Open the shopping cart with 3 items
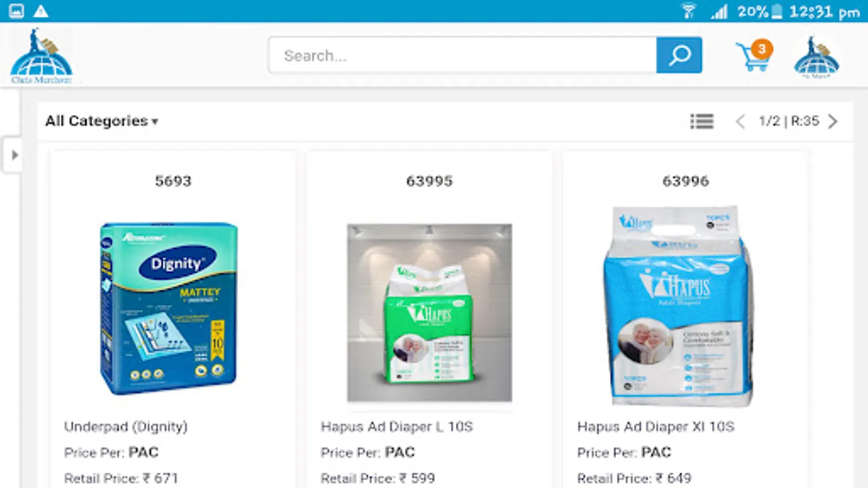The height and width of the screenshot is (488, 868). (x=755, y=55)
